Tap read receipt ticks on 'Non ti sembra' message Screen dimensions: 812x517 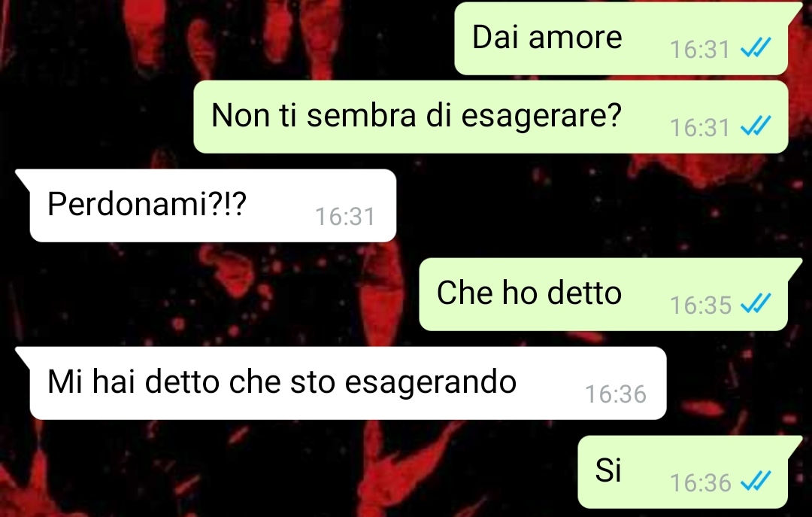click(x=756, y=126)
